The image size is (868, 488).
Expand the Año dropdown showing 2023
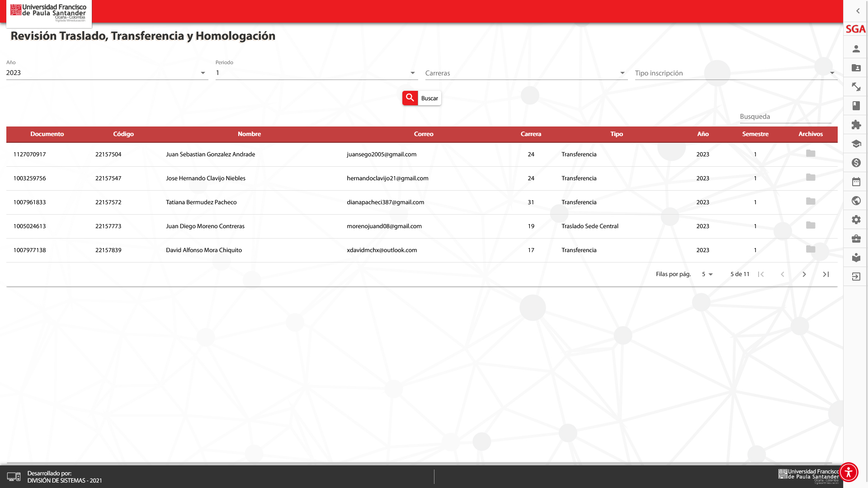point(107,73)
